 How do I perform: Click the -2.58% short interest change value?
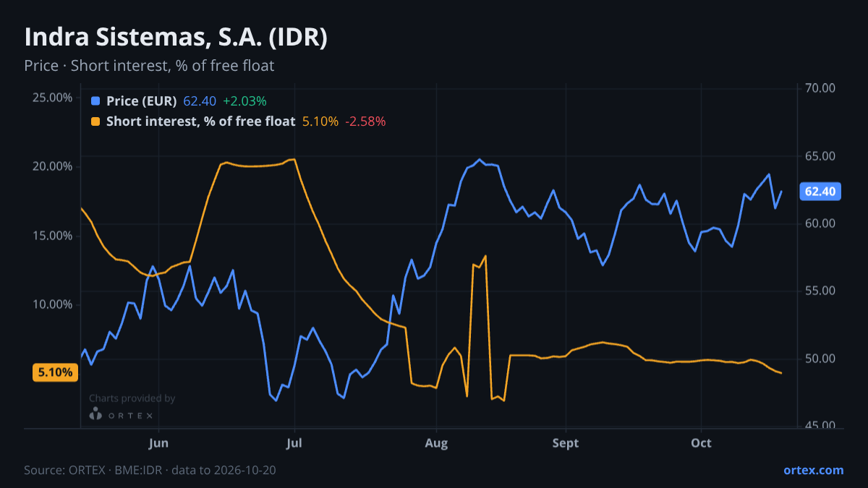365,121
